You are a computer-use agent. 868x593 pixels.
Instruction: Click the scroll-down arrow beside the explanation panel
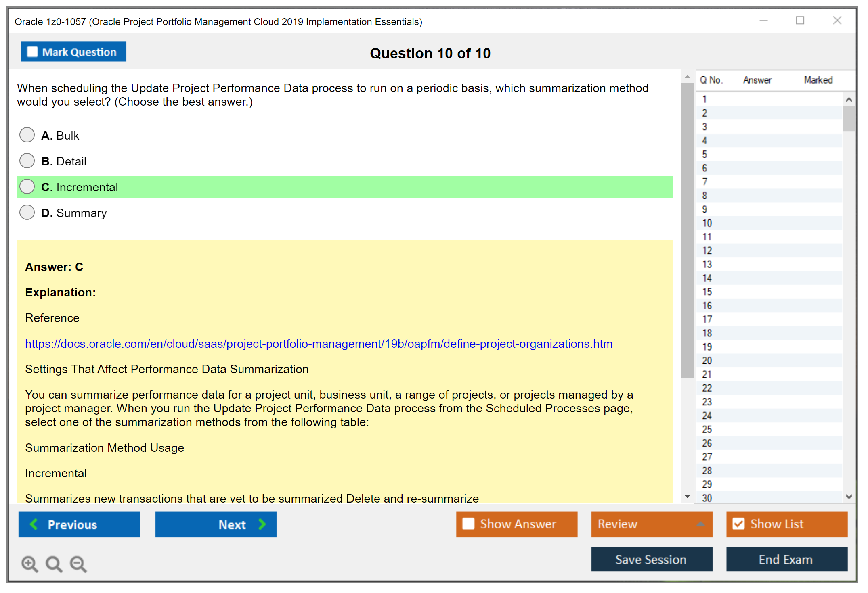[x=687, y=497]
